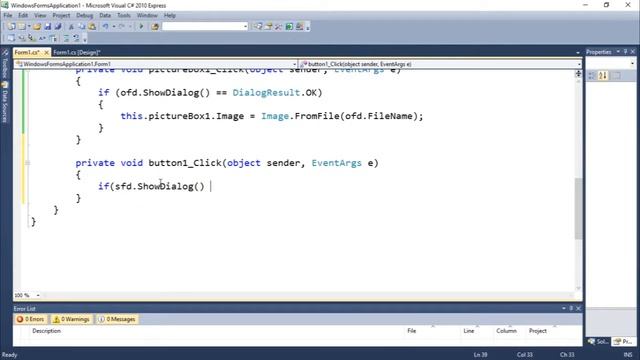Display object member list icon
This screenshot has width=640, height=360.
pos(11,38)
